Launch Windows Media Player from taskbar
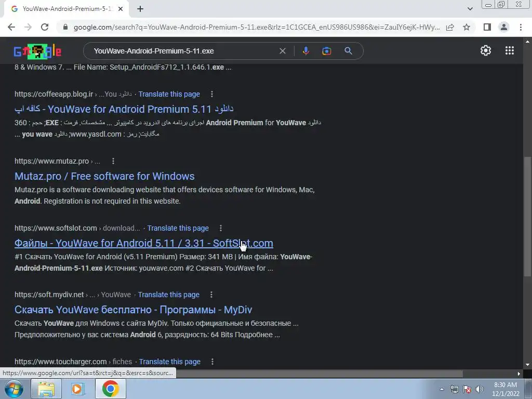Image resolution: width=532 pixels, height=399 pixels. [77, 389]
